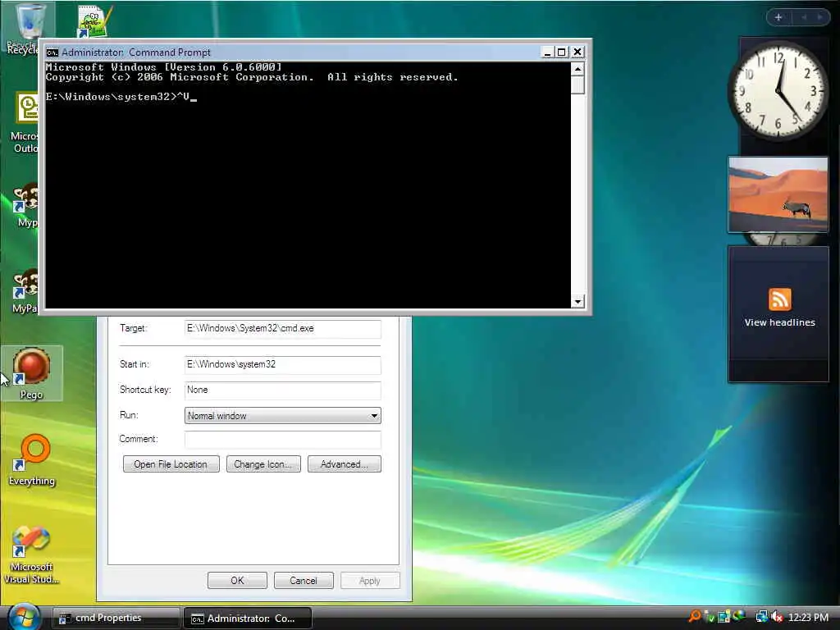The height and width of the screenshot is (630, 840).
Task: Click the sidebar add gadget plus button
Action: tap(778, 17)
